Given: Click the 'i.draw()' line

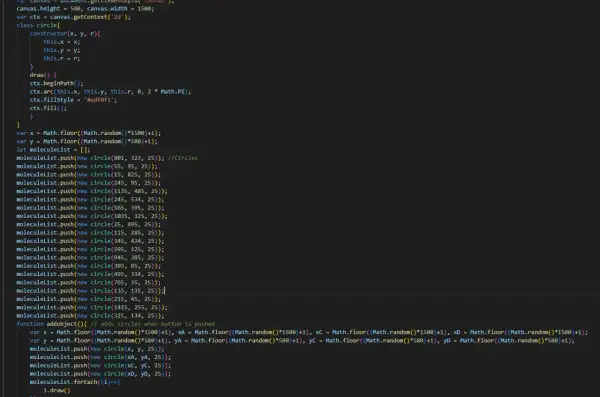Looking at the screenshot, I should pos(57,390).
